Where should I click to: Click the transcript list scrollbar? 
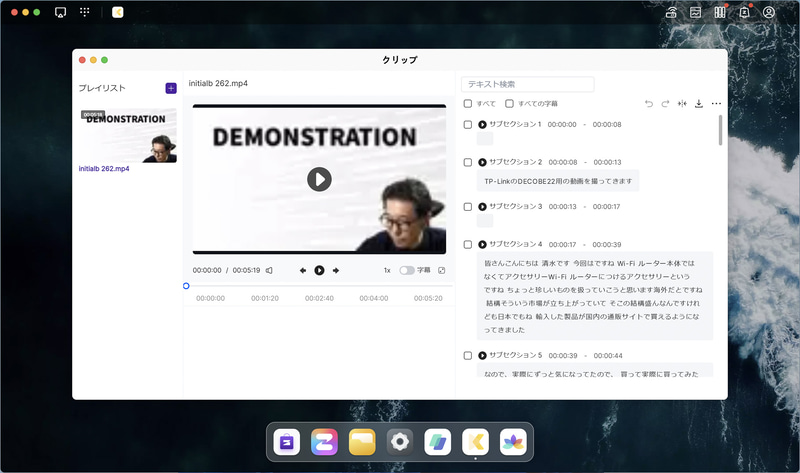coord(720,130)
